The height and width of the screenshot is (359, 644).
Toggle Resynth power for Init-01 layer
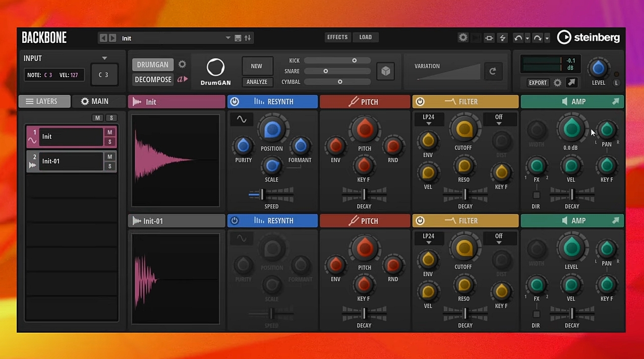[235, 220]
